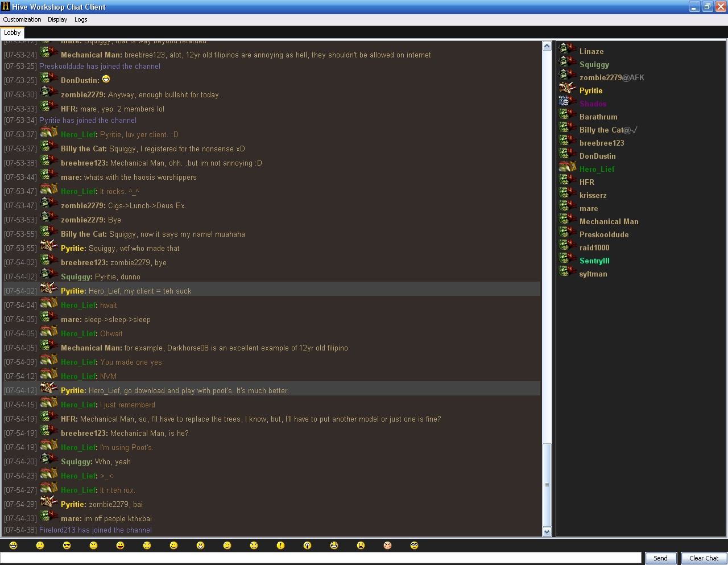The width and height of the screenshot is (728, 565).
Task: Select user HFR in the user list
Action: click(587, 182)
